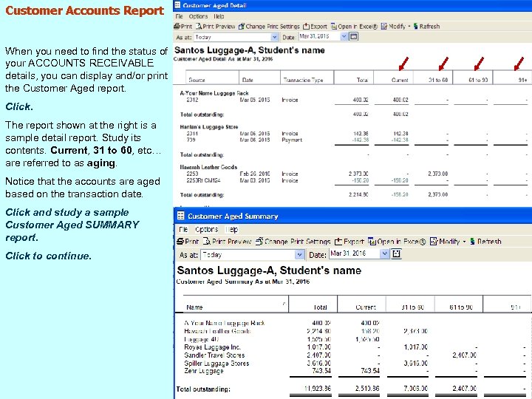Click Print icon in Customer Aged Summary toolbar

point(188,242)
